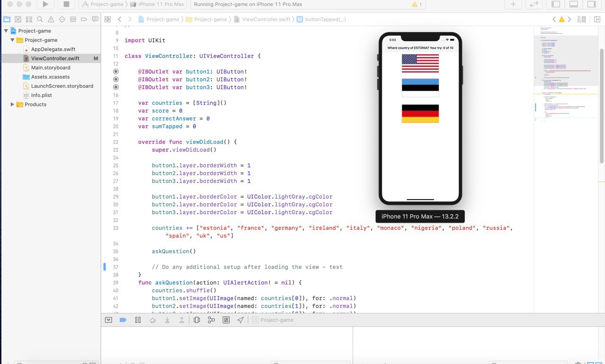
Task: Click the activity status 'Running Project-game' field
Action: point(309,4)
